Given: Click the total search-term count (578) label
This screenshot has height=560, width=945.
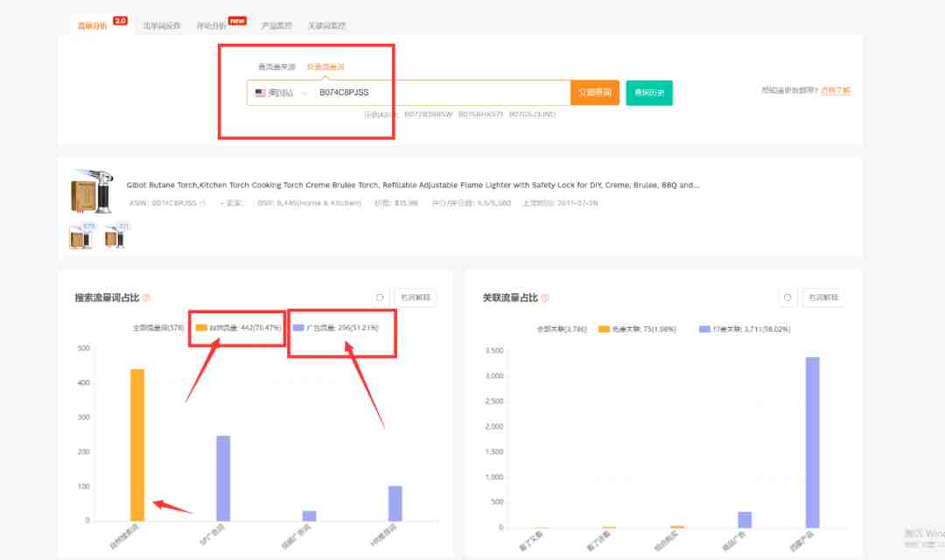Looking at the screenshot, I should tap(158, 328).
